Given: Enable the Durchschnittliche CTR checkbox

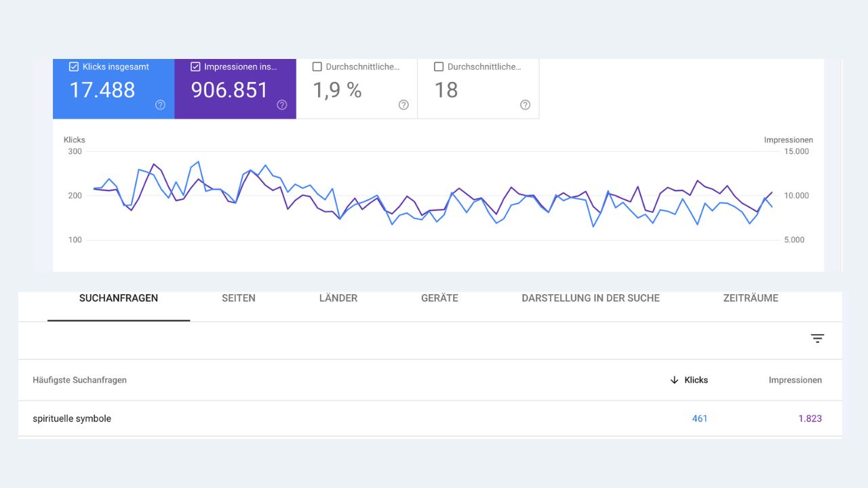Looking at the screenshot, I should pyautogui.click(x=316, y=66).
